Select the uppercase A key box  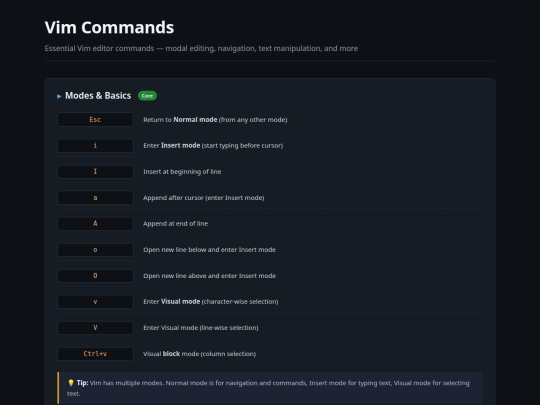pos(95,224)
